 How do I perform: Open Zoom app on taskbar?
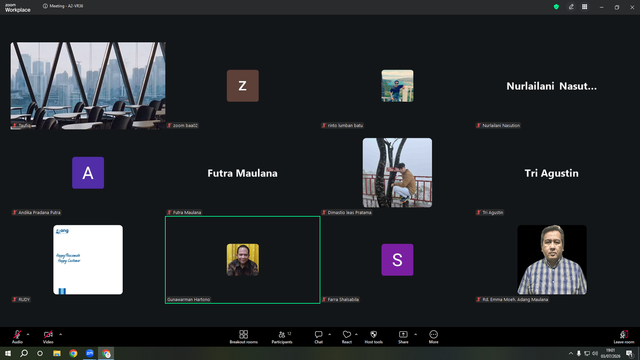click(x=89, y=353)
